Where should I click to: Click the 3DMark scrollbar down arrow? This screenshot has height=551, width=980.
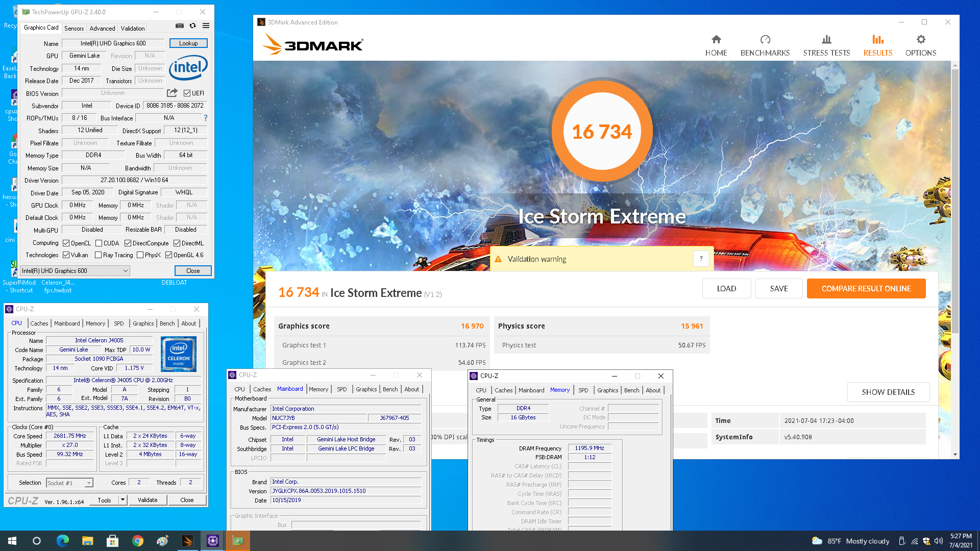955,455
